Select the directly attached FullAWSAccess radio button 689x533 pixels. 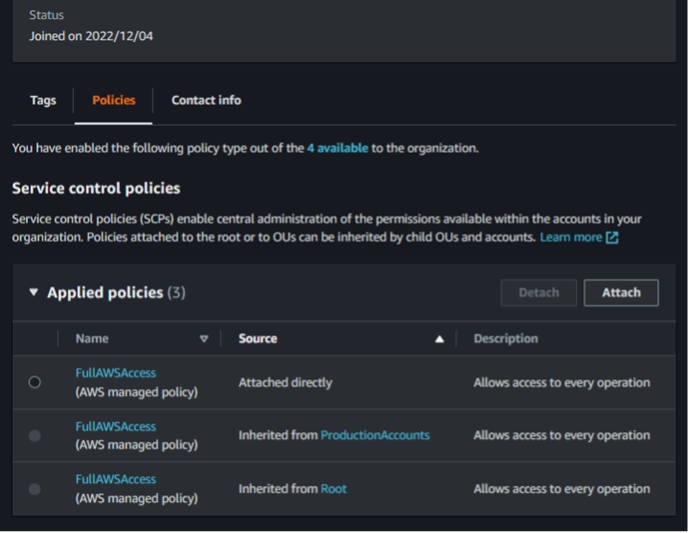tap(35, 382)
